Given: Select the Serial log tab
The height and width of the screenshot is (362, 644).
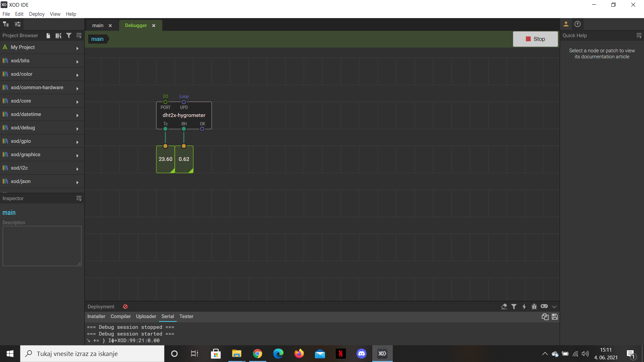Looking at the screenshot, I should [x=168, y=316].
